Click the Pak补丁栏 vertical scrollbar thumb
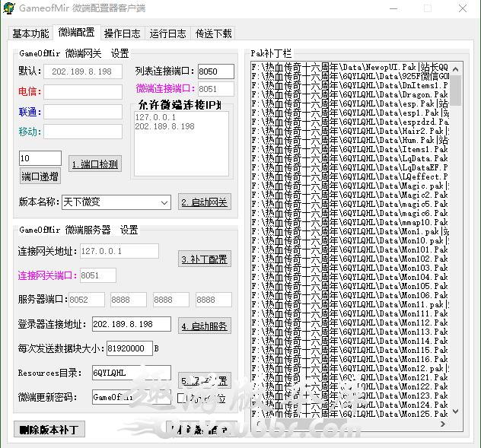Screen dimensions: 481x448 (455, 90)
